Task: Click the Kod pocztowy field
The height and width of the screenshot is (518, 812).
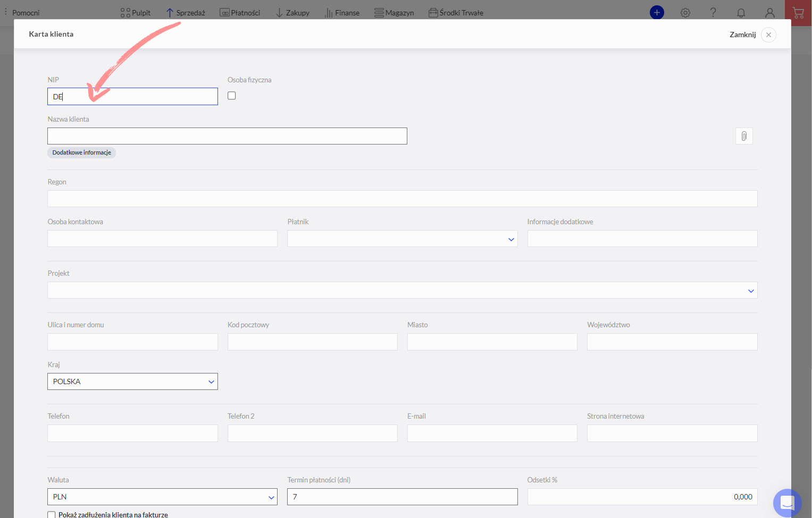Action: (313, 342)
